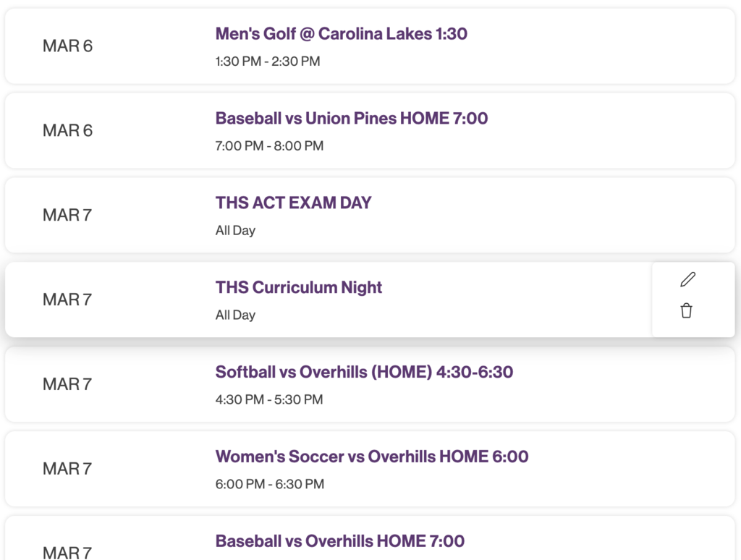Open the Baseball vs Union Pines event
Viewport: 741px width, 560px height.
coord(351,118)
